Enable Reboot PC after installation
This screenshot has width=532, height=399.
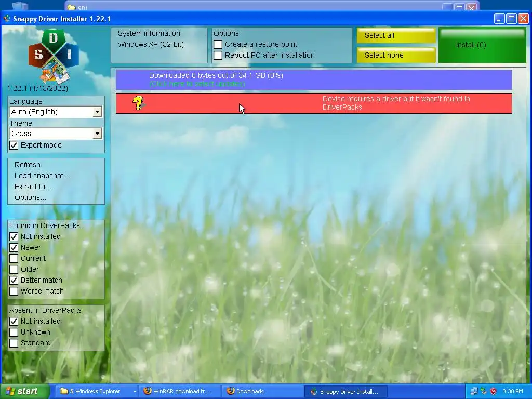(x=218, y=55)
